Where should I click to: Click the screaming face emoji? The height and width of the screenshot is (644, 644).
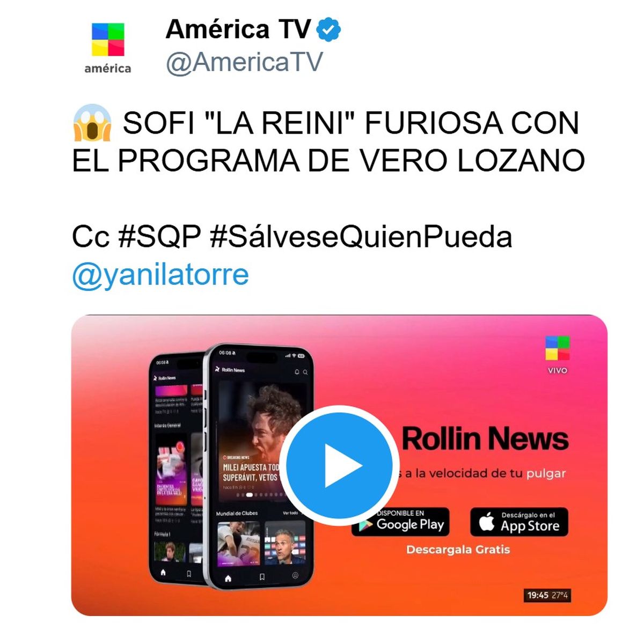pyautogui.click(x=92, y=123)
